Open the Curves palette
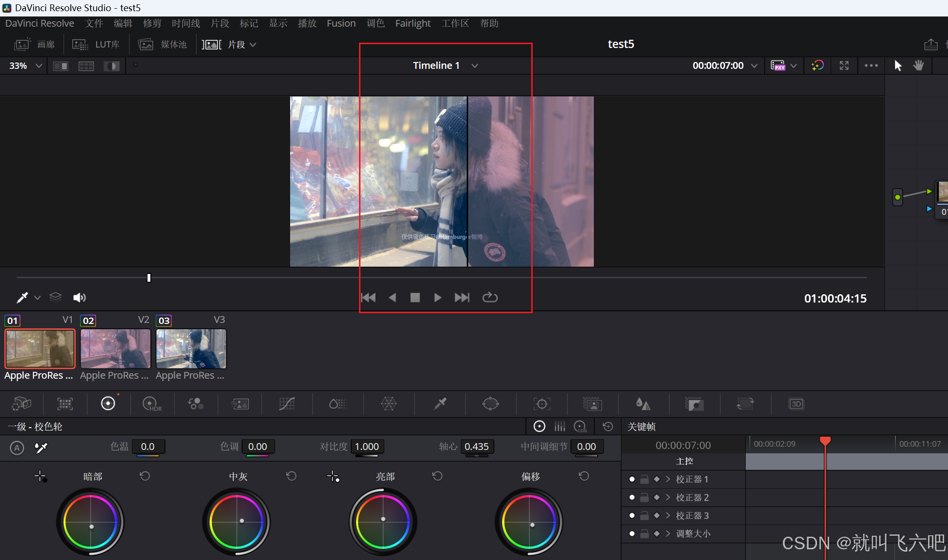The height and width of the screenshot is (560, 948). pos(287,404)
